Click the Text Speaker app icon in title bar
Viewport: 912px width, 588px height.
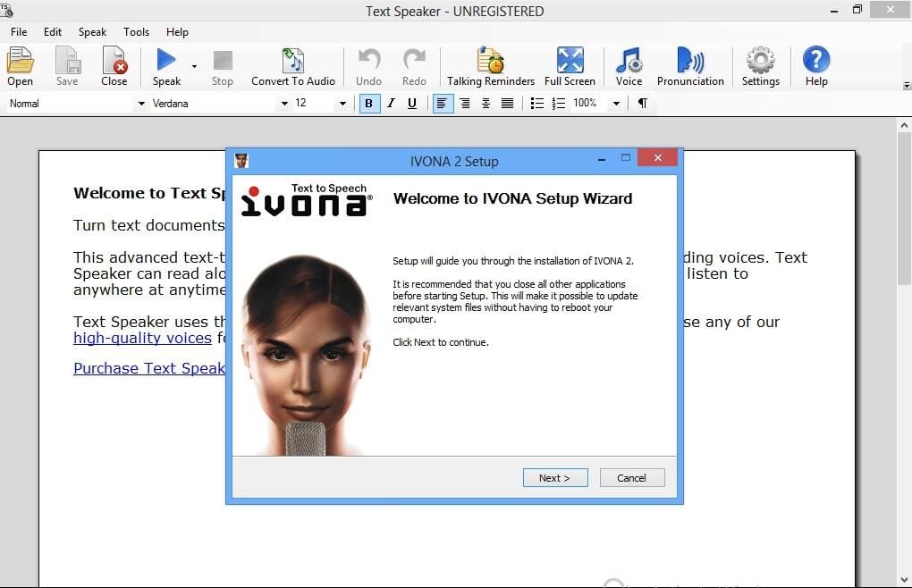pos(6,10)
